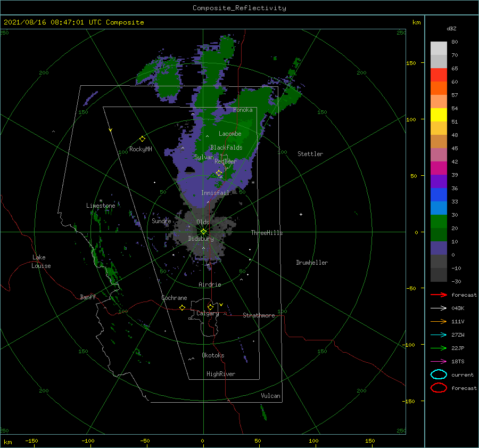This screenshot has width=479, height=448.
Task: Click the Stettler city label
Action: pyautogui.click(x=310, y=154)
